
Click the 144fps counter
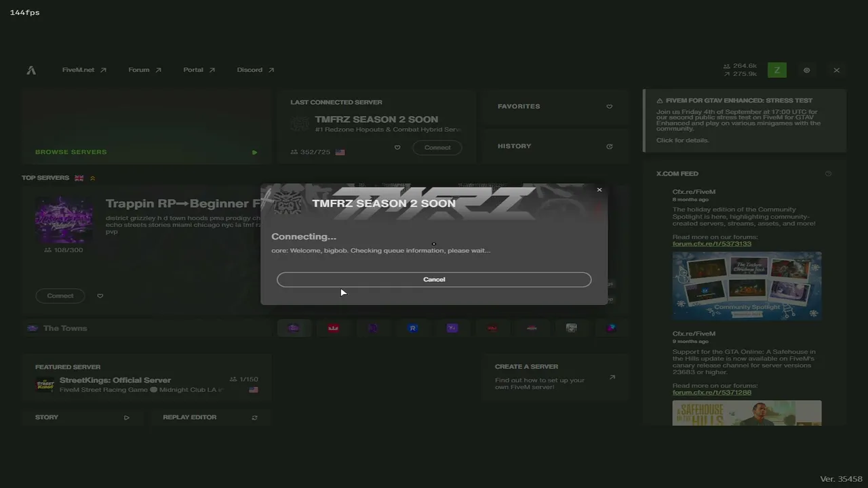[25, 13]
